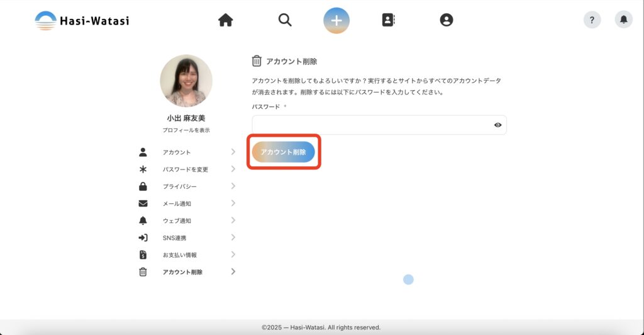Select the アカウント menu item
This screenshot has width=644, height=335.
coord(177,152)
